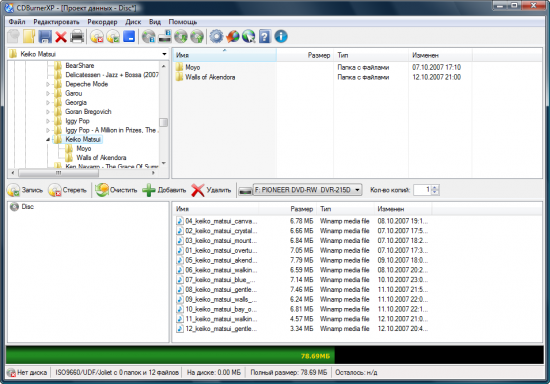Click the save project floppy icon
550x384 pixels.
[x=45, y=36]
